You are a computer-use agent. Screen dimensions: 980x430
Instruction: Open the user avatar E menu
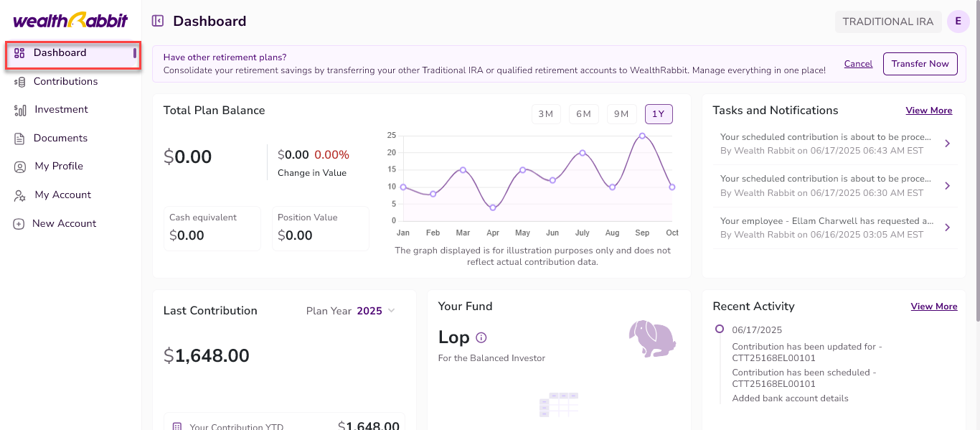pyautogui.click(x=958, y=22)
